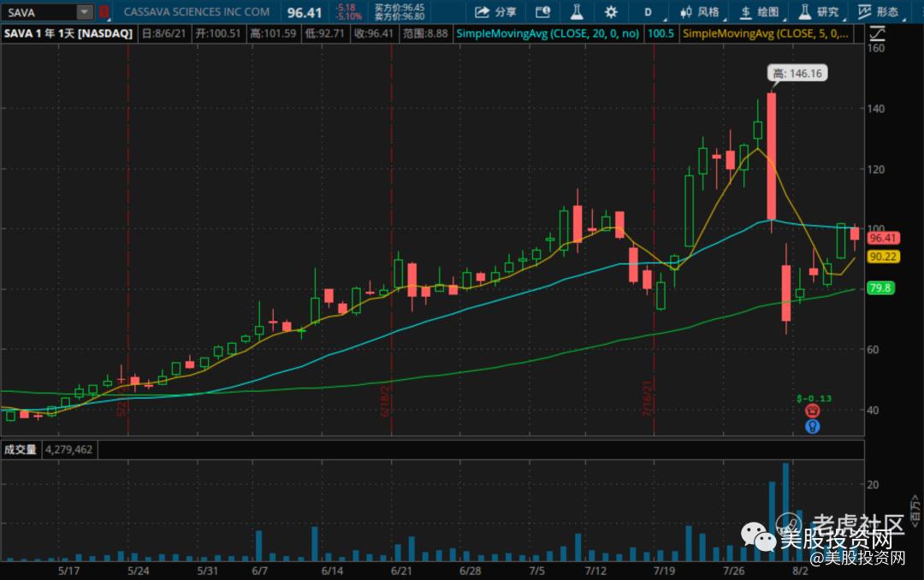Screen dimensions: 924x580
Task: Click the 7/16/21 expiration marker label
Action: click(x=647, y=399)
